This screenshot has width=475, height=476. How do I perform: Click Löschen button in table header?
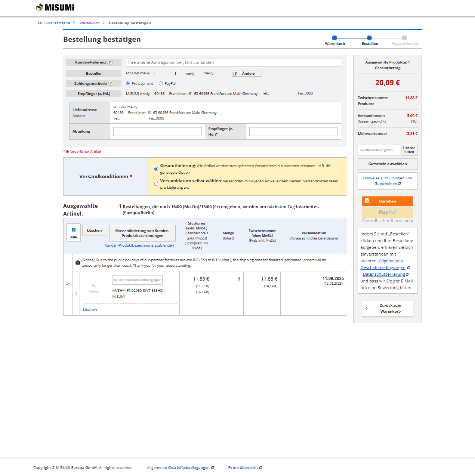click(x=94, y=230)
